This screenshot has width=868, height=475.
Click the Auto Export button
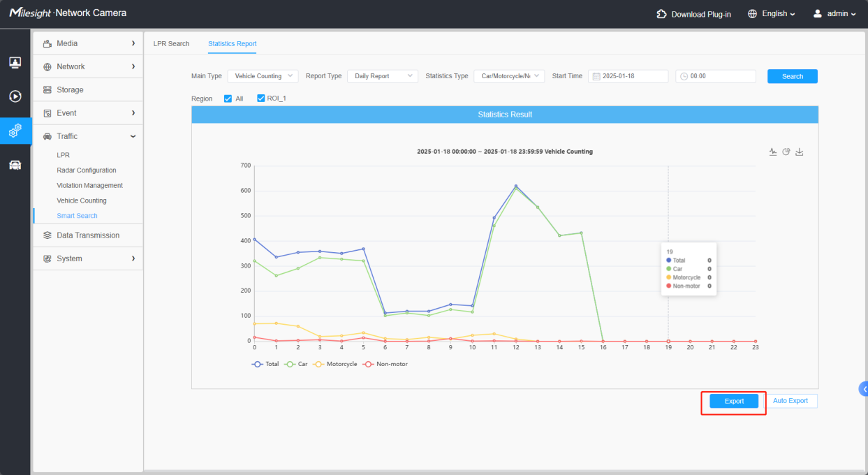coord(790,401)
